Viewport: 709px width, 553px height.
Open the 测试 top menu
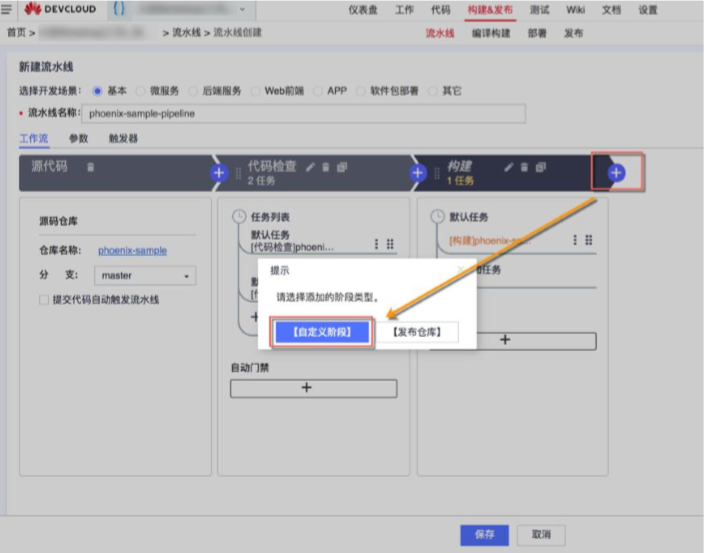[539, 10]
